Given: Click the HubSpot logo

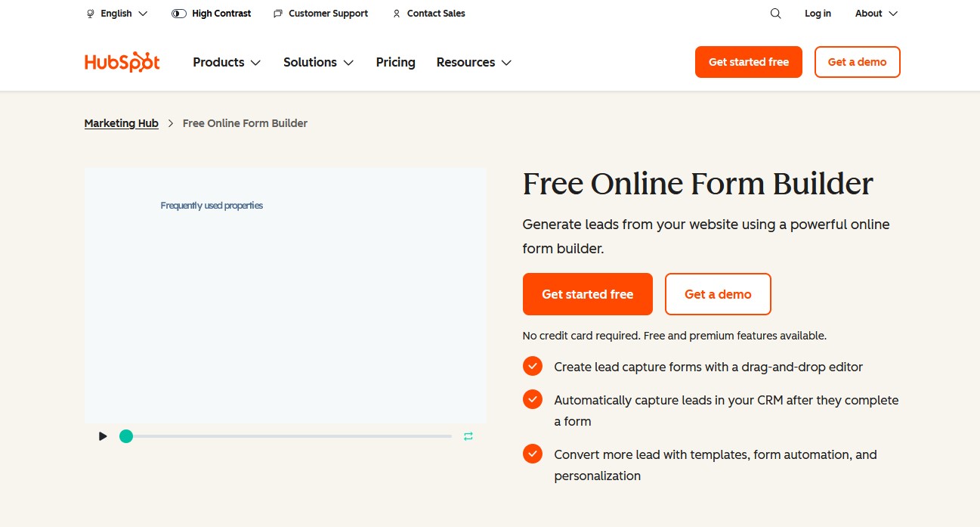Looking at the screenshot, I should [122, 62].
